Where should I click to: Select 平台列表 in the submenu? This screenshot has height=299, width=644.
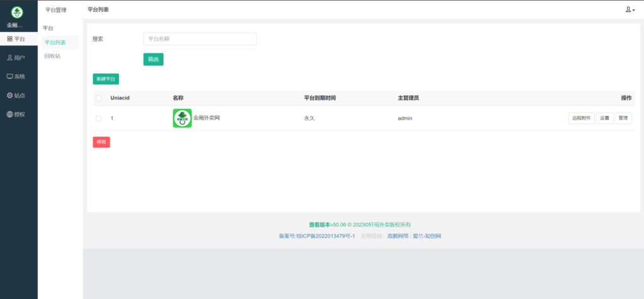55,42
